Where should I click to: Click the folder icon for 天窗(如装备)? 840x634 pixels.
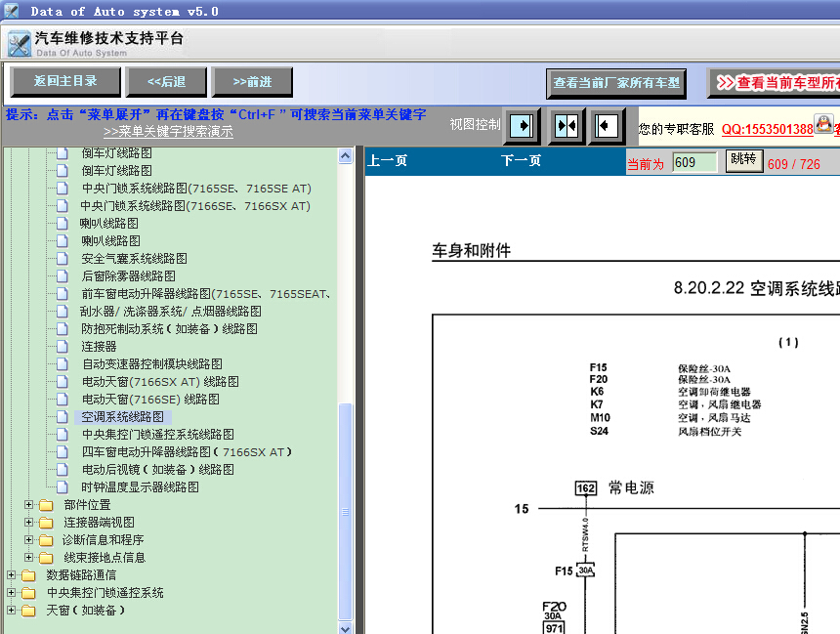click(x=28, y=611)
